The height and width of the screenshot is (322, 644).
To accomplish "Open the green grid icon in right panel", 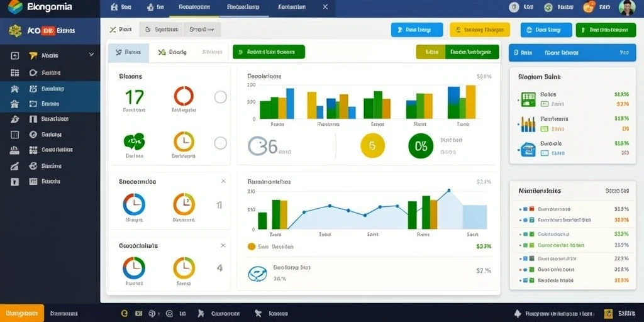I will 528,99.
